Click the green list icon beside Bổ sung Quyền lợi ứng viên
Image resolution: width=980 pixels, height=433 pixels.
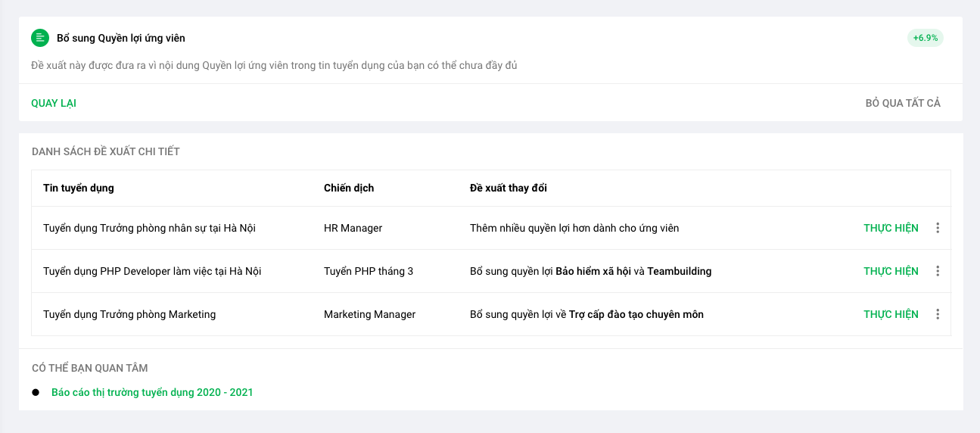pos(40,38)
